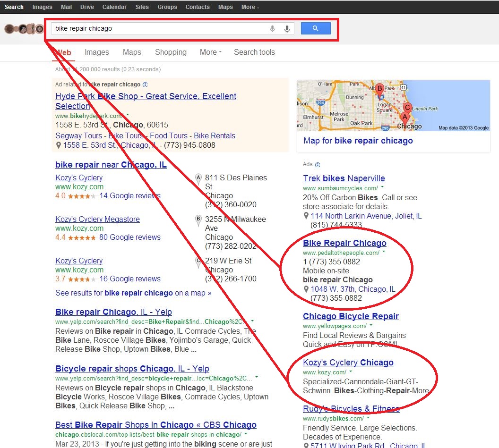Click the blue magnifier search button
Viewport: 499px width, 448px height.
pyautogui.click(x=316, y=28)
